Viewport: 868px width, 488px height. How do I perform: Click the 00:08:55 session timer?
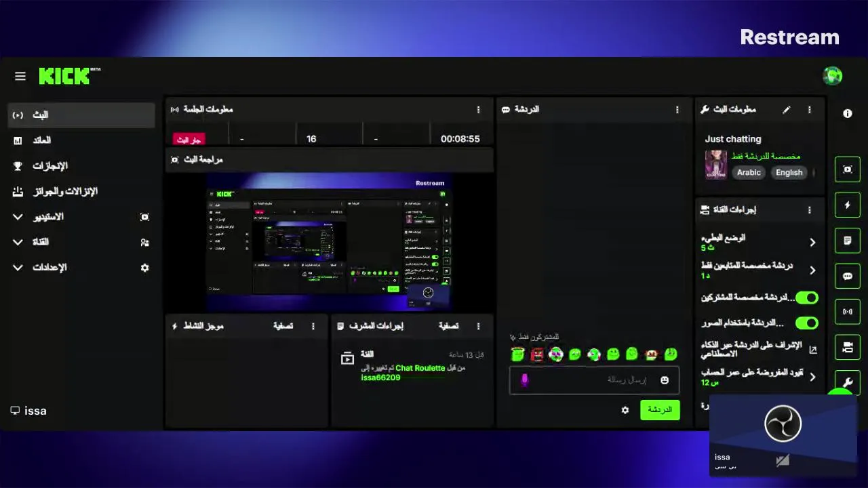click(460, 139)
